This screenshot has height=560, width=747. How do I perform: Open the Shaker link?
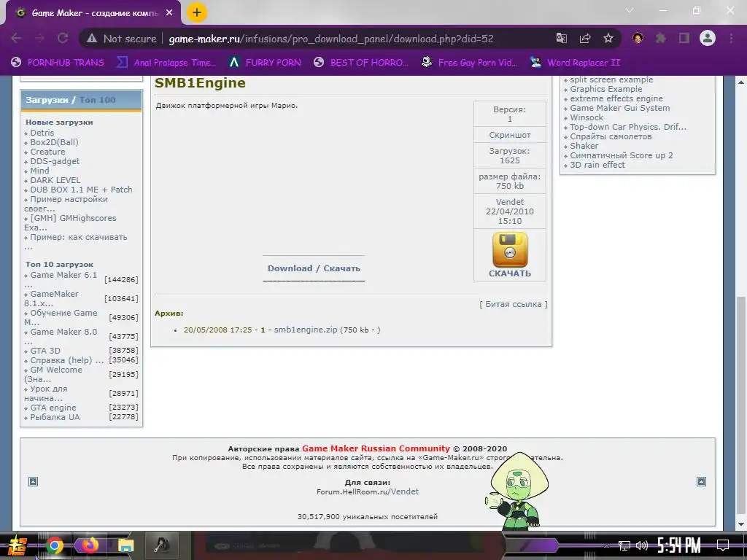tap(584, 146)
